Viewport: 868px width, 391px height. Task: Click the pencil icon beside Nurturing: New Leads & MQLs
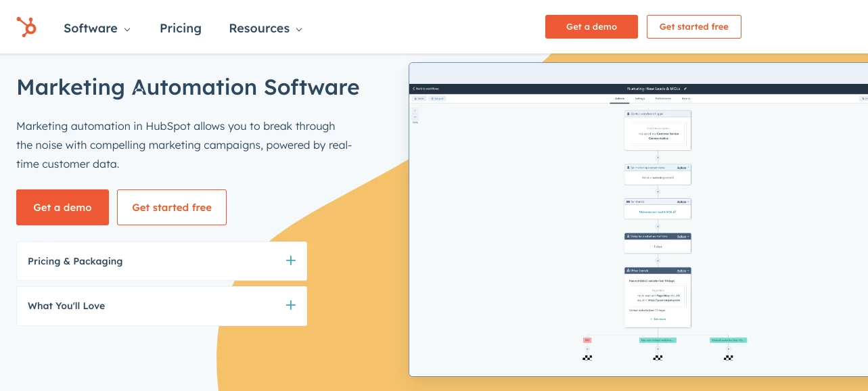click(x=685, y=89)
